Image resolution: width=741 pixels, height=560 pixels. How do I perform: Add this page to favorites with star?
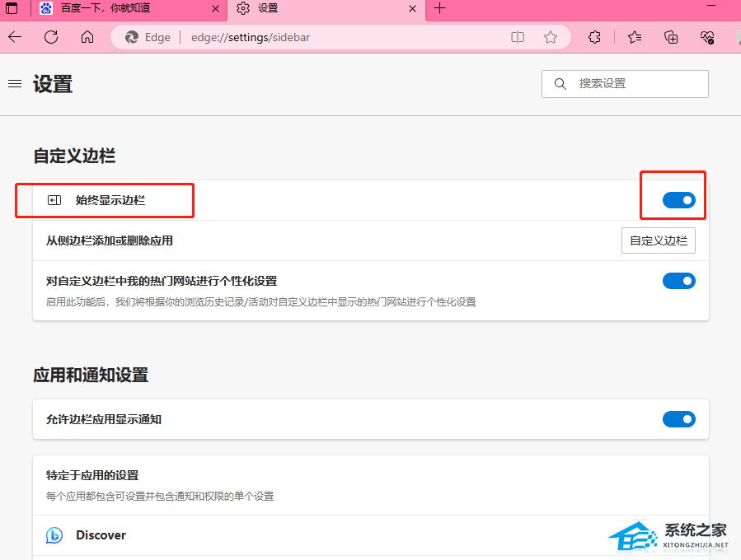551,37
